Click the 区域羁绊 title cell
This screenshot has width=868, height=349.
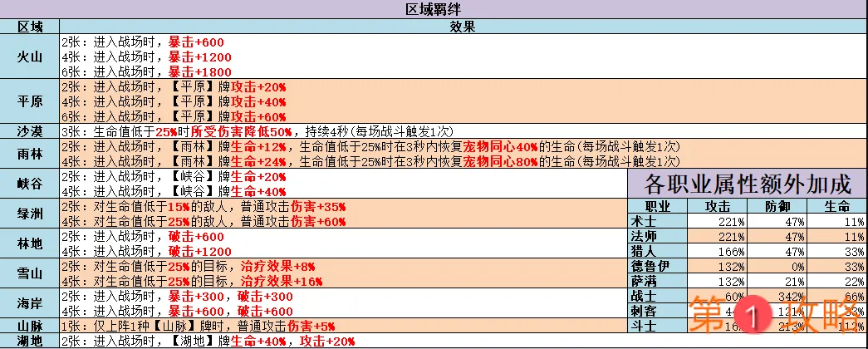[434, 9]
